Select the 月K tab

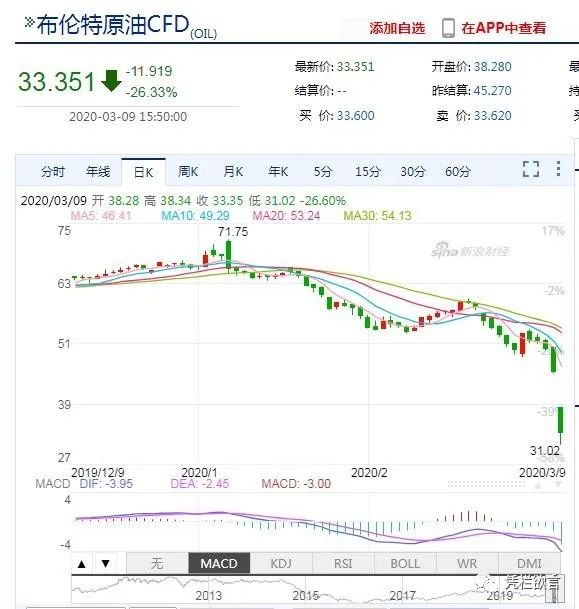[x=233, y=171]
